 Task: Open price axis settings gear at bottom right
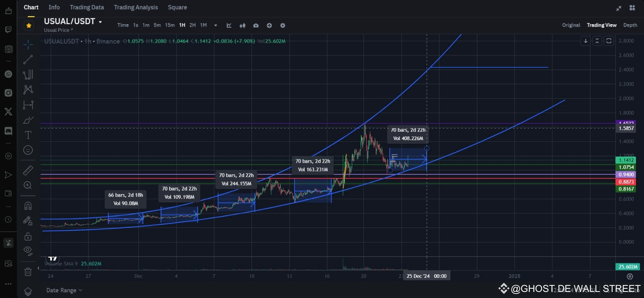[x=630, y=276]
